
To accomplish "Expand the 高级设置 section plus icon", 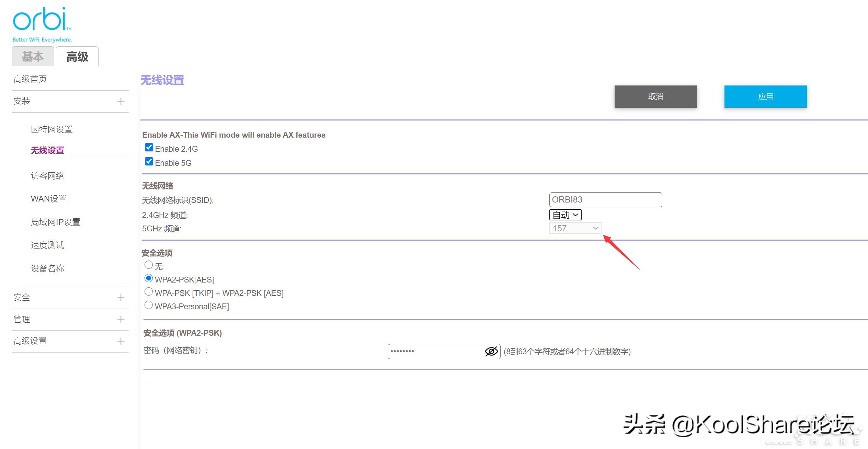I will [121, 341].
